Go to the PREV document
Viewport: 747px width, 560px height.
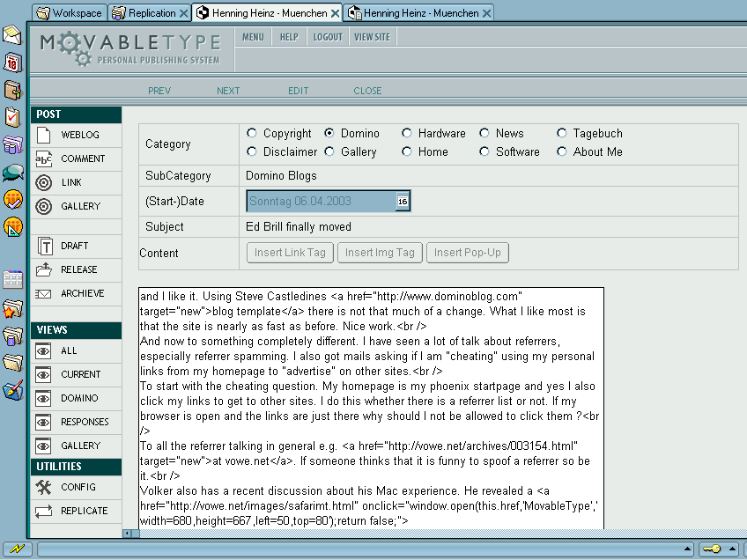159,91
